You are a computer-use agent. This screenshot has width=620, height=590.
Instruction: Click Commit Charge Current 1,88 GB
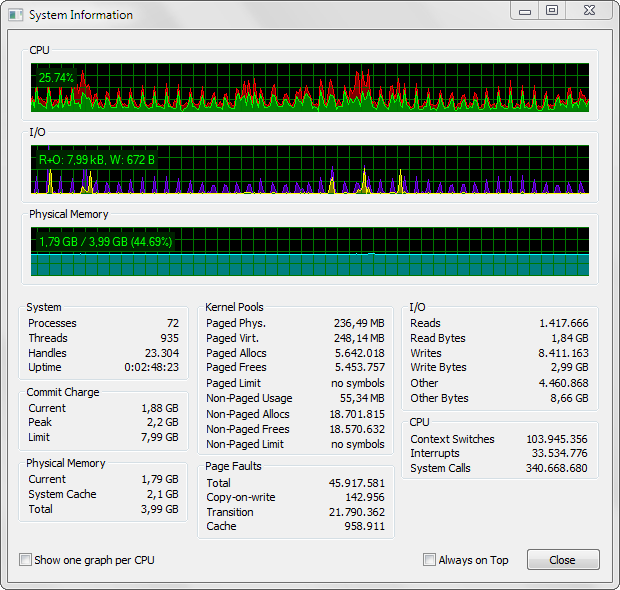pyautogui.click(x=160, y=408)
